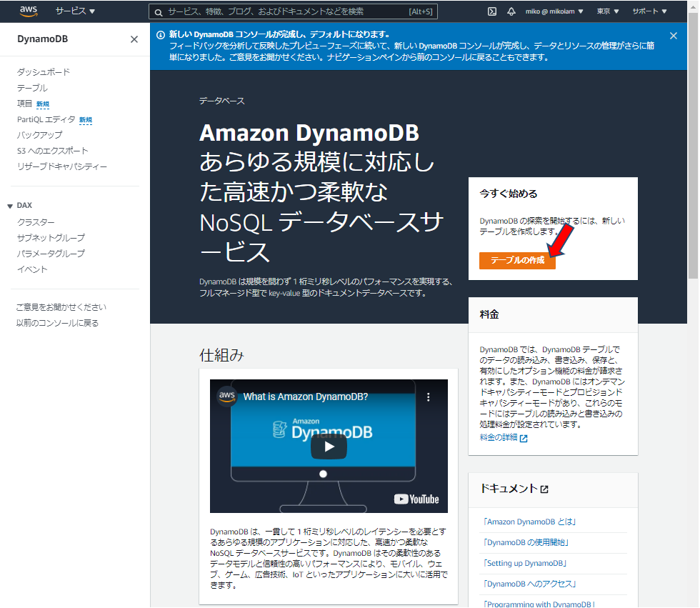Close the DynamoDB side navigation panel
The width and height of the screenshot is (700, 608).
134,39
